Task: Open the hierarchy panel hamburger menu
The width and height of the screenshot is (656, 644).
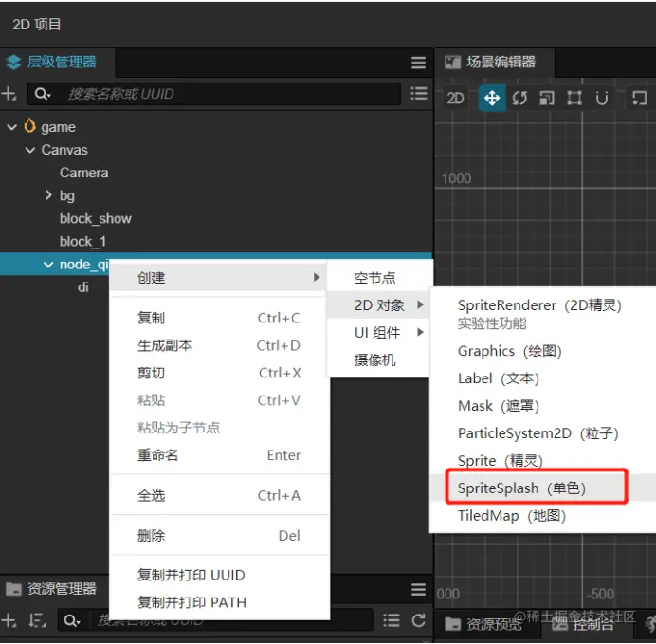Action: pos(418,63)
